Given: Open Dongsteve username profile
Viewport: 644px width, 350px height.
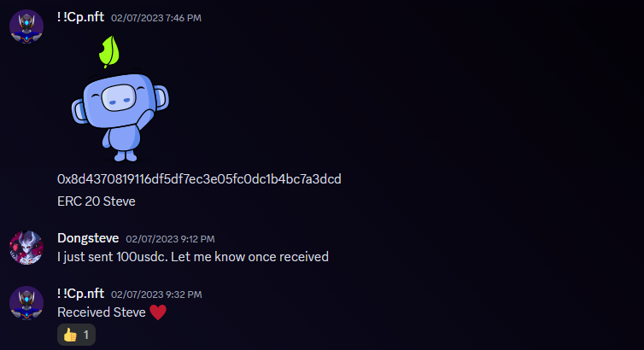Looking at the screenshot, I should pos(88,238).
